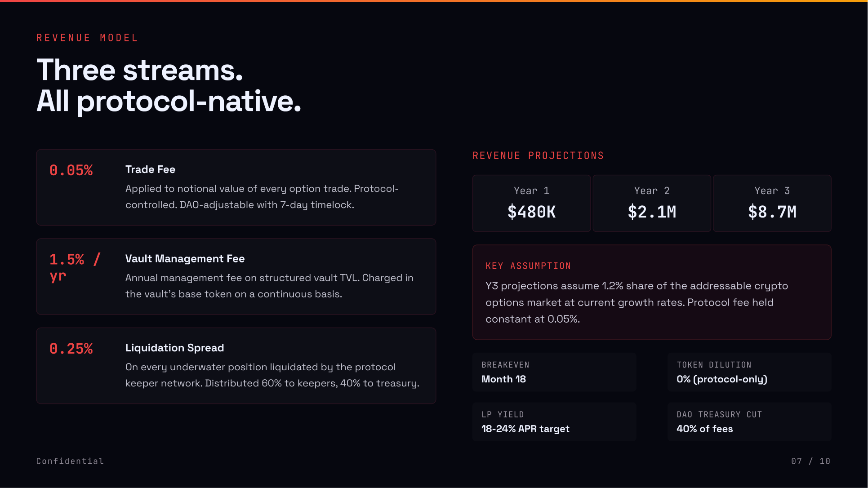Screen dimensions: 868x488
Task: Select the Vault Management Fee title
Action: point(185,258)
